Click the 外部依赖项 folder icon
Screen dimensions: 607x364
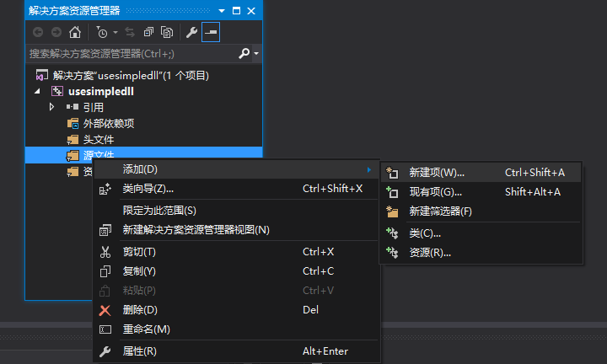[x=73, y=123]
